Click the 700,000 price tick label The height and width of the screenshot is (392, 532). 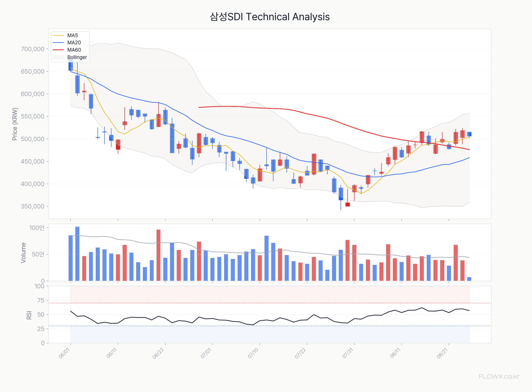[x=32, y=49]
